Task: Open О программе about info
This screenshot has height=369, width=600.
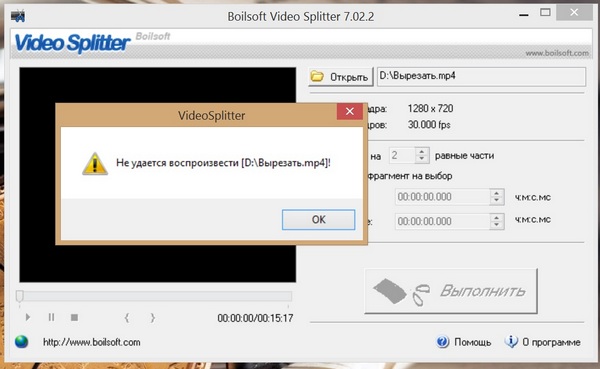Action: pos(543,342)
